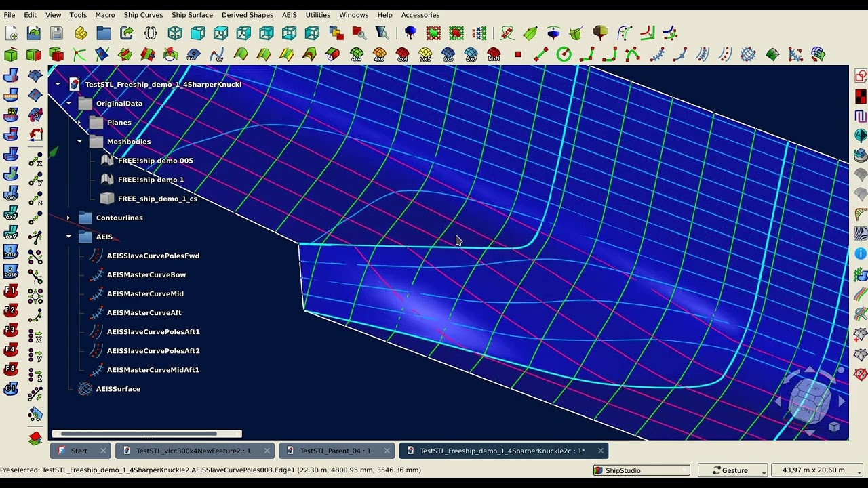Open the Utilities menu
The height and width of the screenshot is (488, 868).
click(x=317, y=15)
